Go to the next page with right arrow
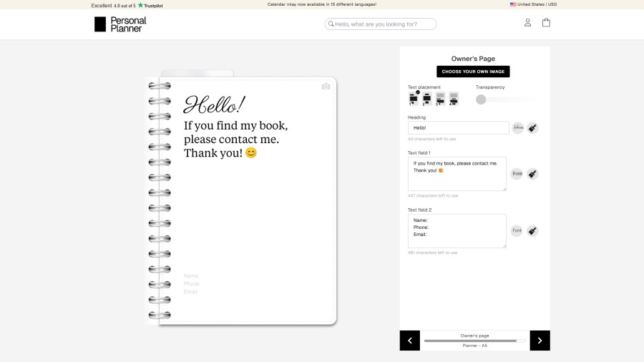The width and height of the screenshot is (644, 362). 540,341
